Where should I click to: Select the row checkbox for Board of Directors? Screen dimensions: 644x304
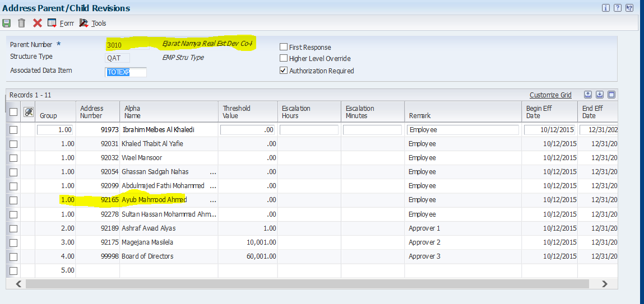tap(13, 257)
